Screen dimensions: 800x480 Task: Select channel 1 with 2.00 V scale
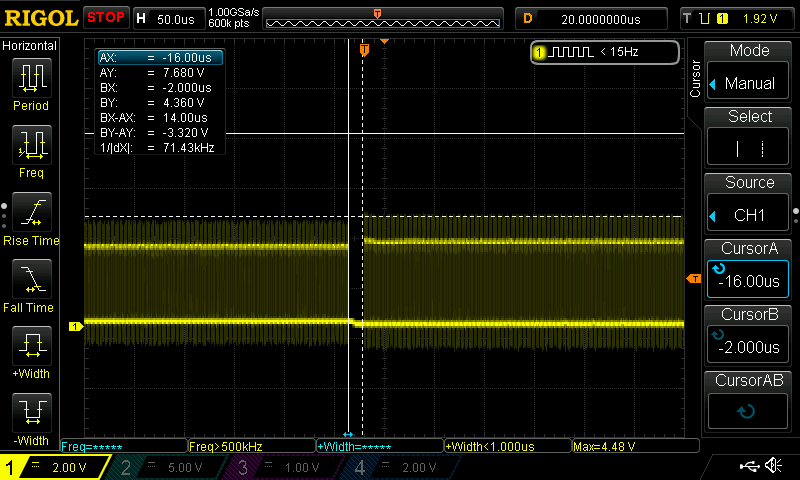click(54, 467)
